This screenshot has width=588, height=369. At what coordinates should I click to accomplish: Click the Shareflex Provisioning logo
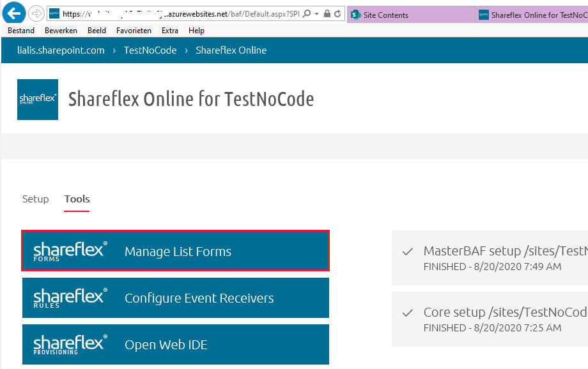click(x=70, y=345)
